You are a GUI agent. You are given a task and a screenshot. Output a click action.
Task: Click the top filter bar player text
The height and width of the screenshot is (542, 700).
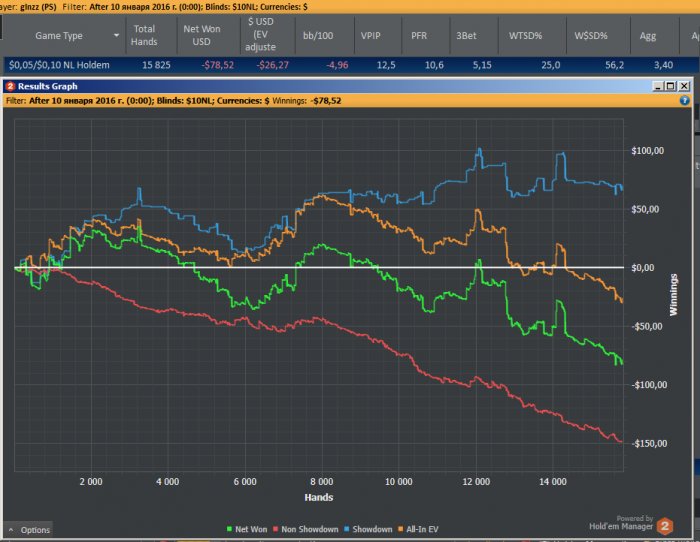click(28, 7)
